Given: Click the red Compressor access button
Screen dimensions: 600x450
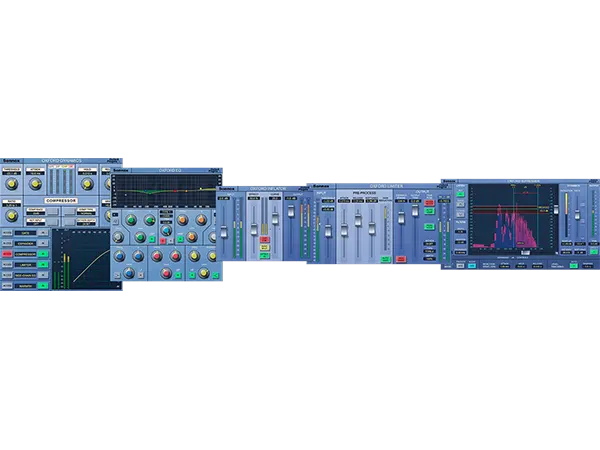Looking at the screenshot, I should 7,254.
